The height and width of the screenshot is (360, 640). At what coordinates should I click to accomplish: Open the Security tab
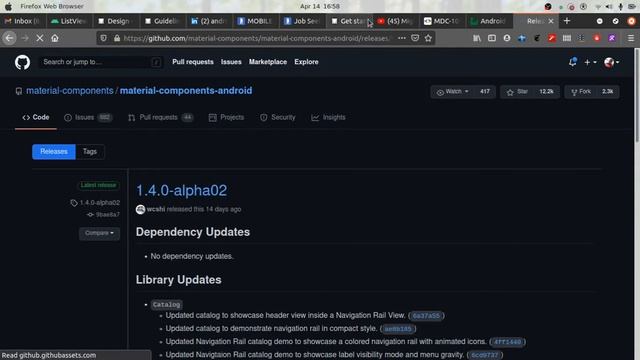(x=278, y=118)
